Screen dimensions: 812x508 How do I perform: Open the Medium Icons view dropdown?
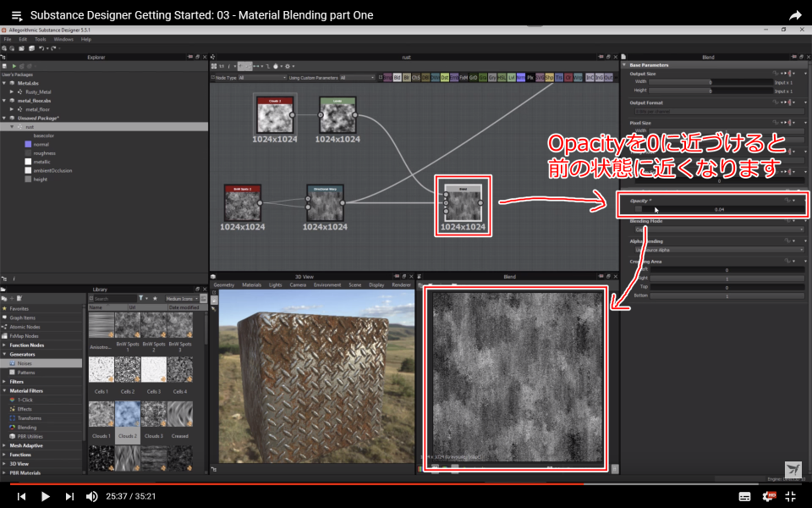[x=182, y=299]
